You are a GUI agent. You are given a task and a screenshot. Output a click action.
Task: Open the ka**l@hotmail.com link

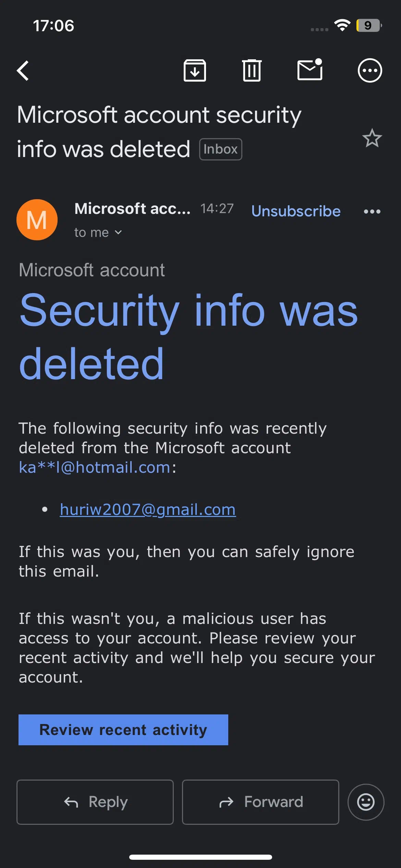95,467
